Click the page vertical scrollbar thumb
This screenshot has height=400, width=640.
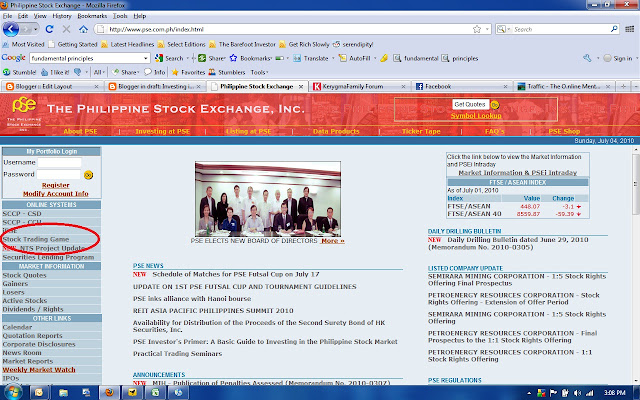(636, 184)
